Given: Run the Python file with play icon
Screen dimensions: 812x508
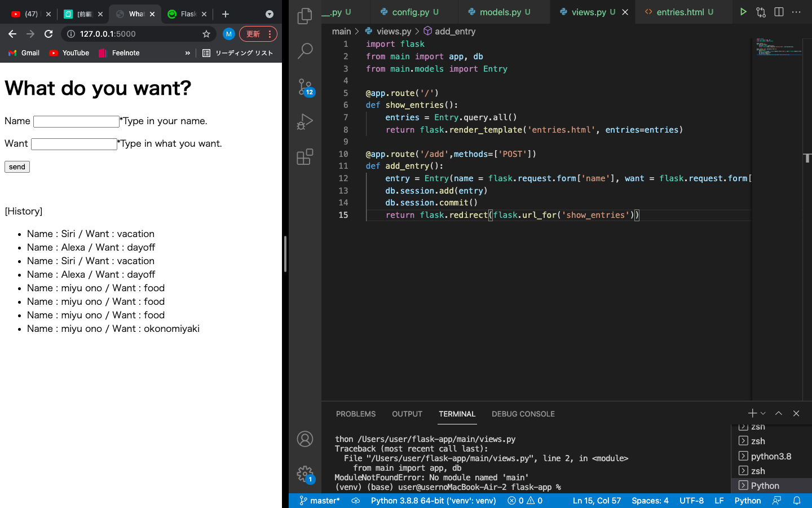Looking at the screenshot, I should pos(743,12).
